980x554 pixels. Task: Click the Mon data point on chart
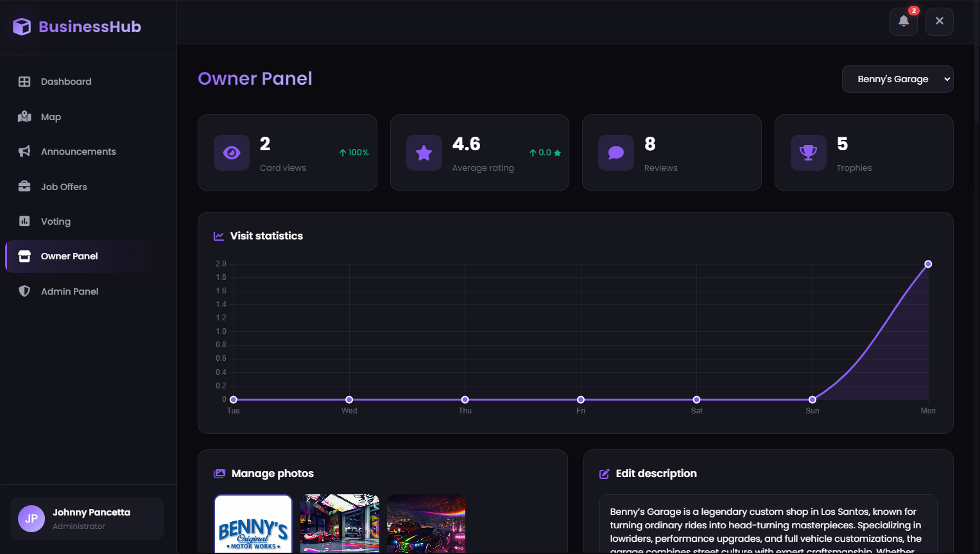tap(928, 264)
